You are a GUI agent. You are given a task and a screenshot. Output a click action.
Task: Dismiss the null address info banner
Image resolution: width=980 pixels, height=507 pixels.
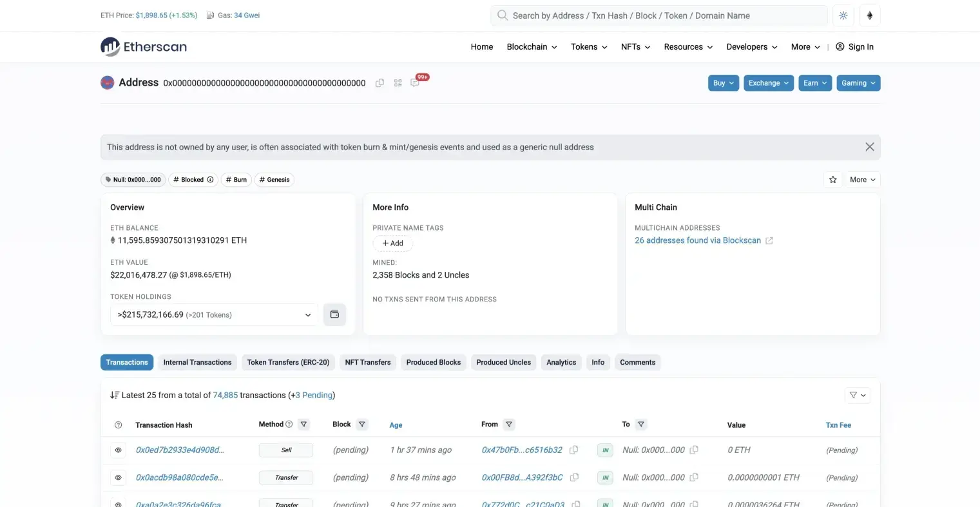(869, 147)
